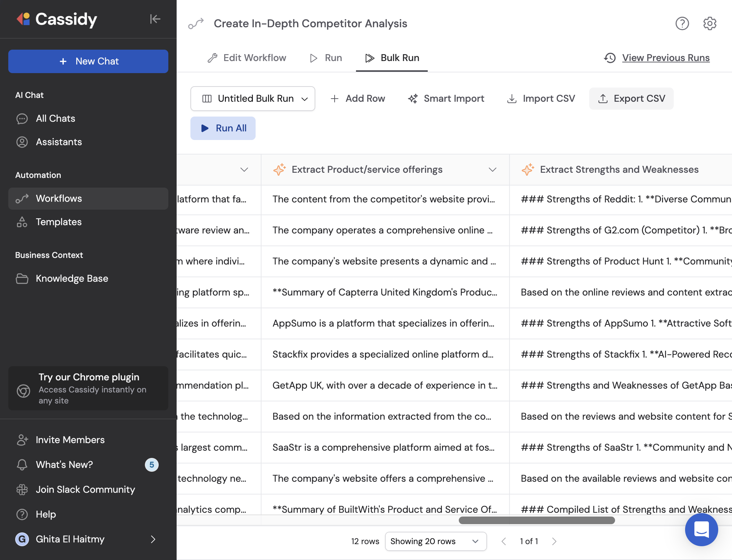
Task: Open the help question-mark icon in header
Action: 682,23
